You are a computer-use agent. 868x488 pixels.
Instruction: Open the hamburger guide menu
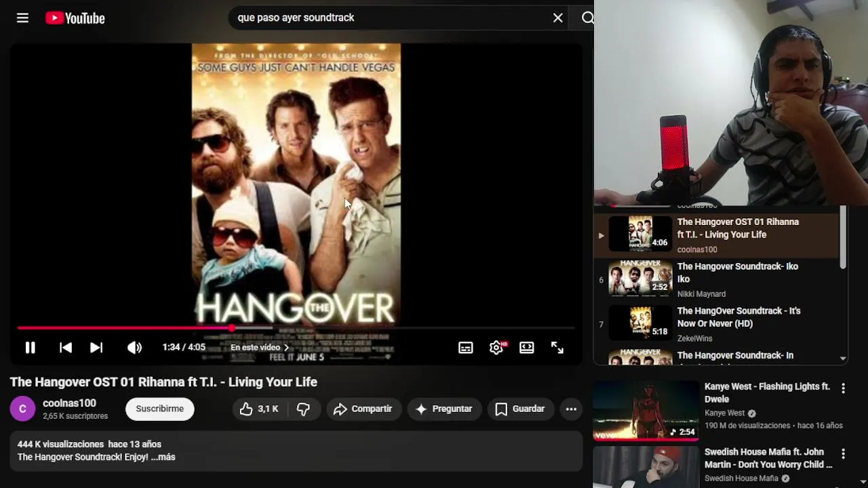tap(22, 18)
